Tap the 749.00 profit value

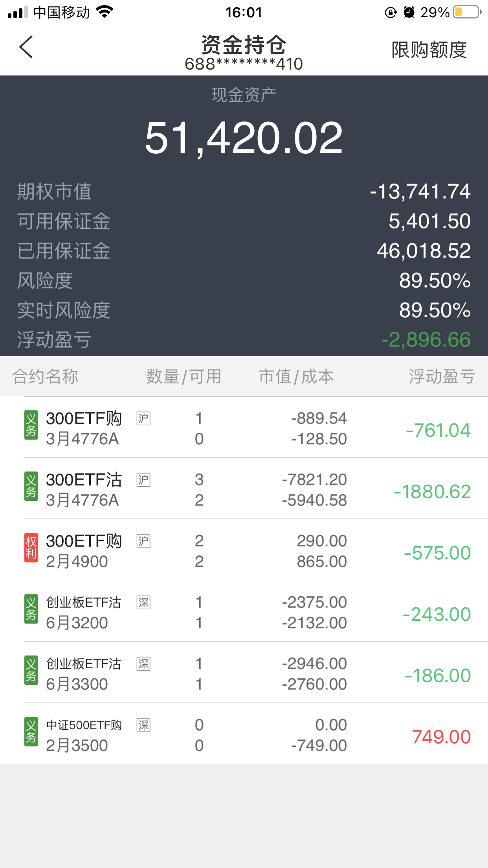tap(441, 737)
